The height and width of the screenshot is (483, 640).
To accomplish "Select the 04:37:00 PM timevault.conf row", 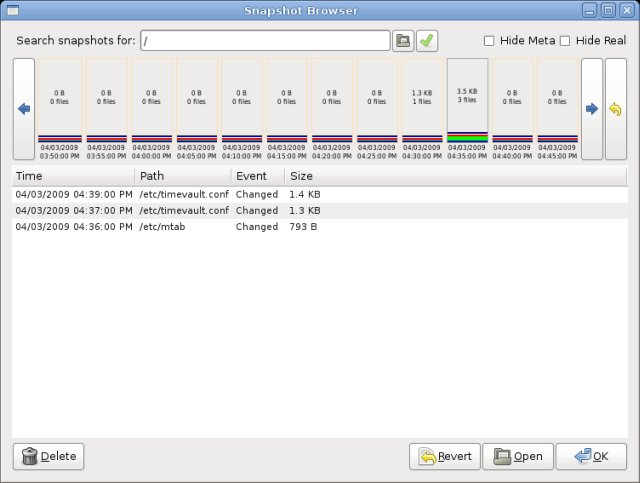I will (x=320, y=211).
